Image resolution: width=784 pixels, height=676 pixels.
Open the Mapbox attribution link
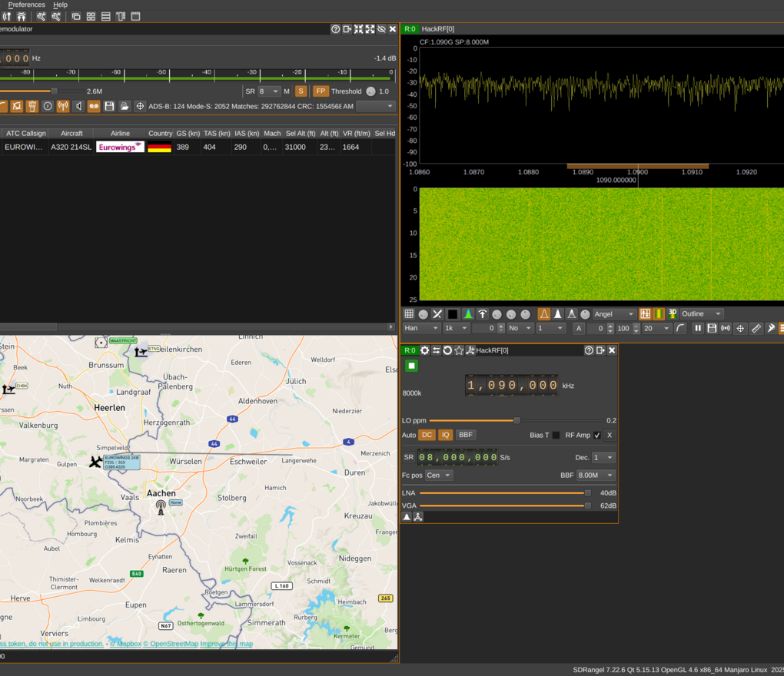pos(125,644)
